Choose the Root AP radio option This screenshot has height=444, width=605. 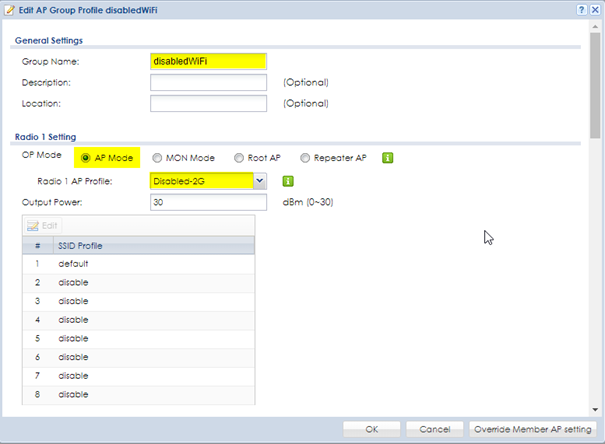click(239, 158)
